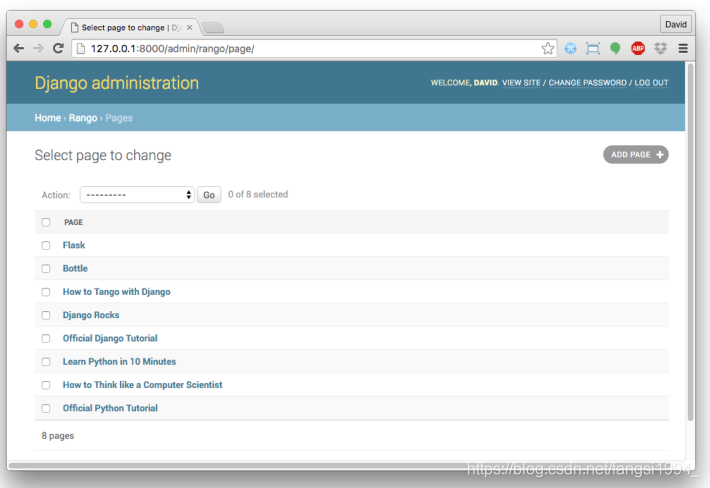Check the Django Rocks row checkbox
This screenshot has width=710, height=488.
46,315
